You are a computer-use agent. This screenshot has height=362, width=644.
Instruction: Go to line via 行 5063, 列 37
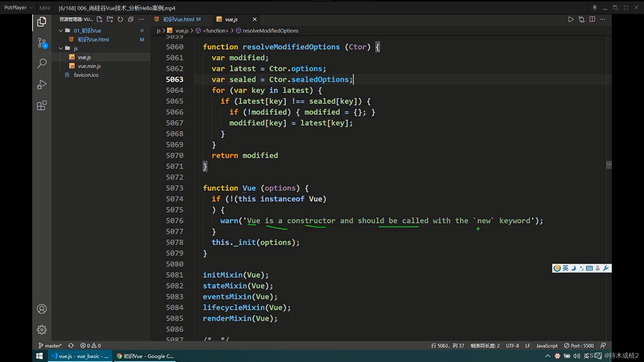pos(447,346)
